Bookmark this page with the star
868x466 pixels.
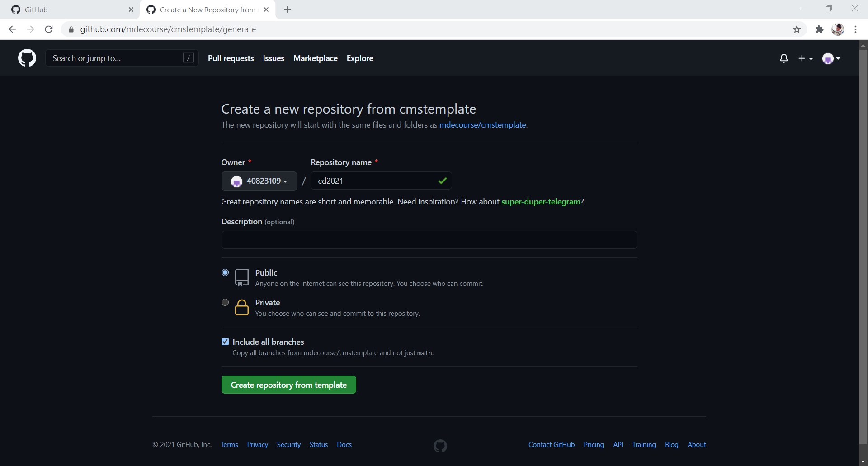(x=797, y=29)
